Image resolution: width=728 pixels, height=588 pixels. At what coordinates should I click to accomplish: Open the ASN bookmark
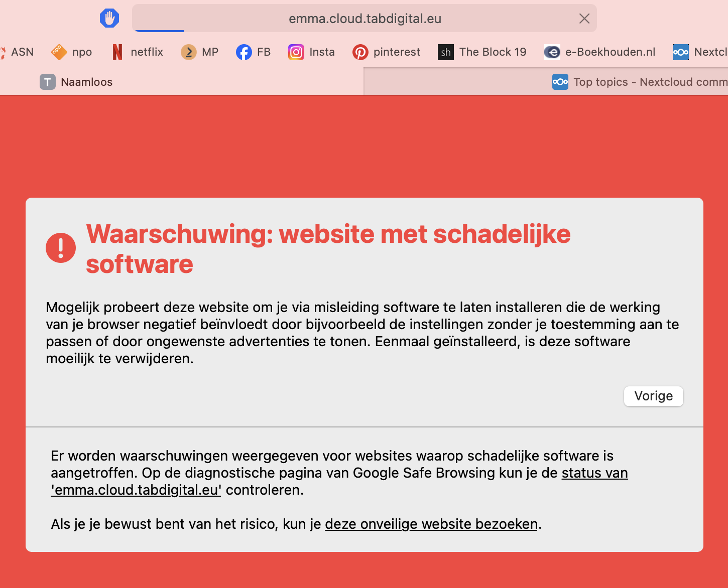tap(17, 52)
